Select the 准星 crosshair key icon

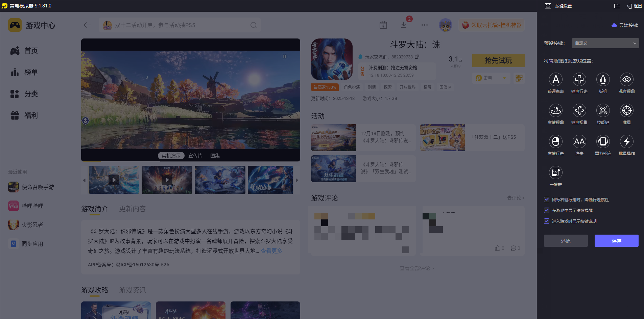click(x=626, y=110)
